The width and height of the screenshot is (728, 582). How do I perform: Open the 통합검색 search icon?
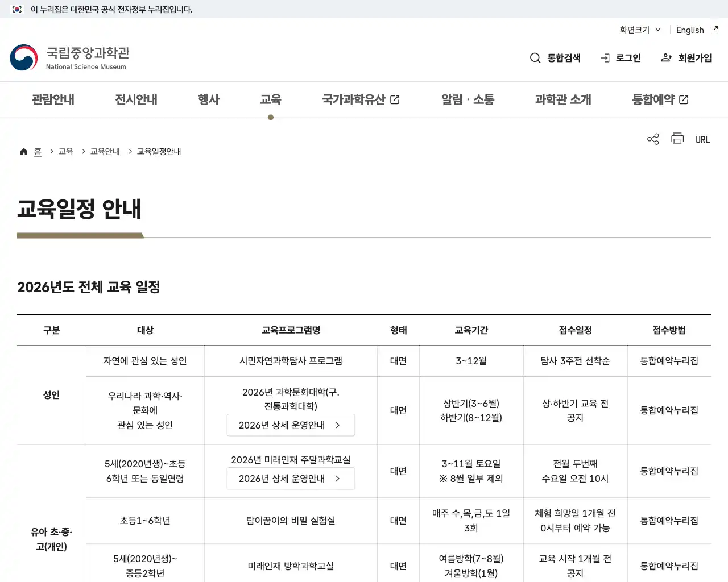555,57
